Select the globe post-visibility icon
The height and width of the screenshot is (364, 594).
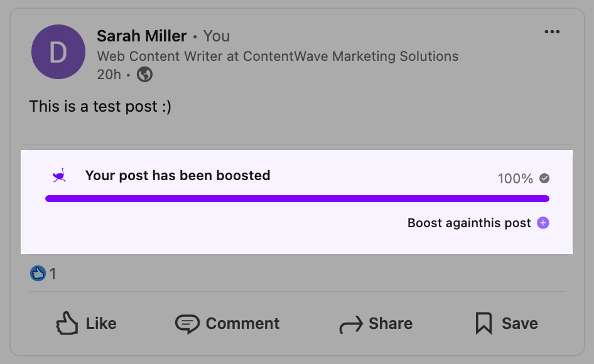[144, 75]
